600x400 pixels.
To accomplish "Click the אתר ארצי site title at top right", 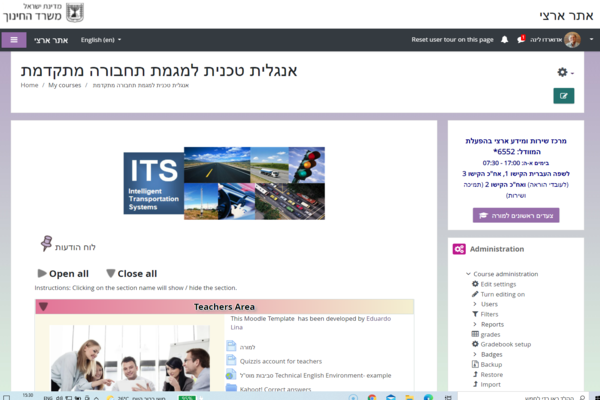I will tap(566, 15).
